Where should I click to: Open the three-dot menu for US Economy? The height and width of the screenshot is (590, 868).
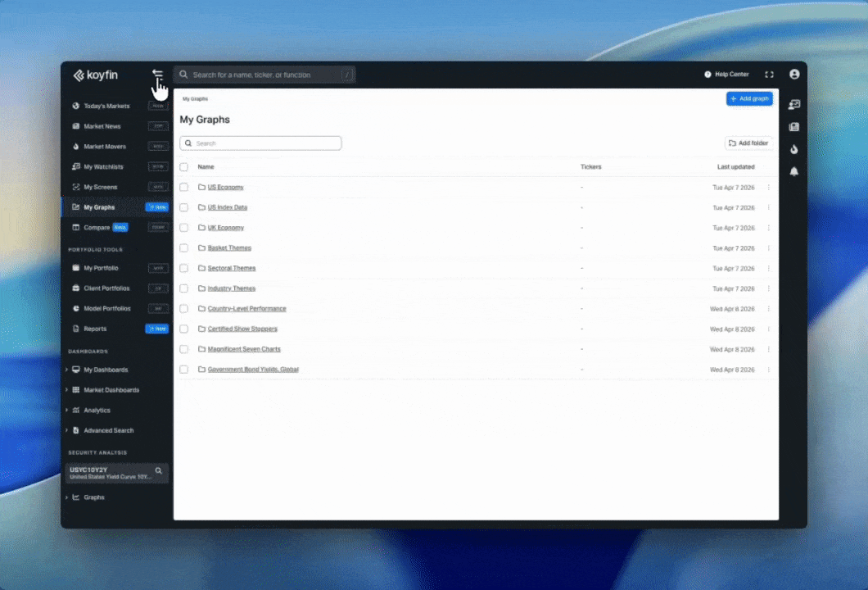(768, 188)
